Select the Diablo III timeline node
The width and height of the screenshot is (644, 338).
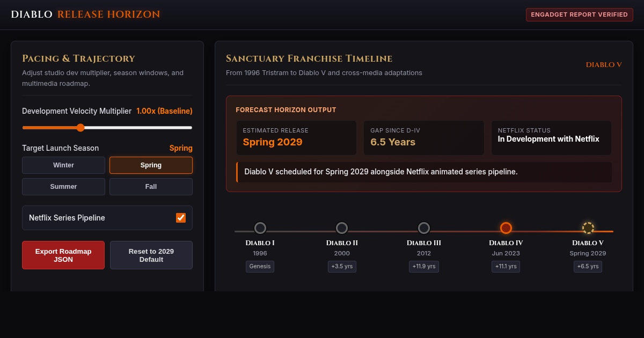(x=424, y=228)
